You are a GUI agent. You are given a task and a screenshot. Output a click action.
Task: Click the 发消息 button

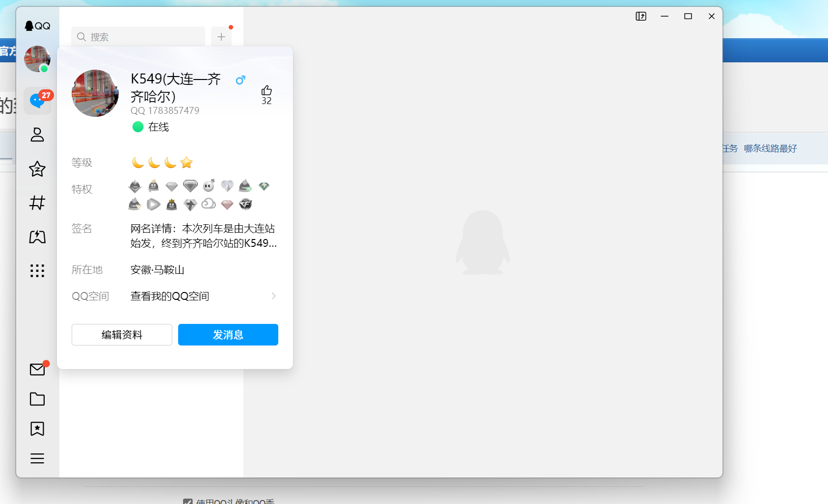click(x=228, y=335)
